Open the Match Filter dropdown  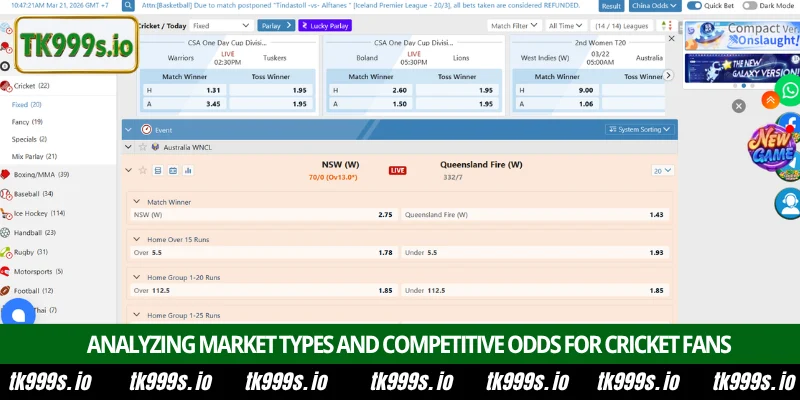point(514,26)
